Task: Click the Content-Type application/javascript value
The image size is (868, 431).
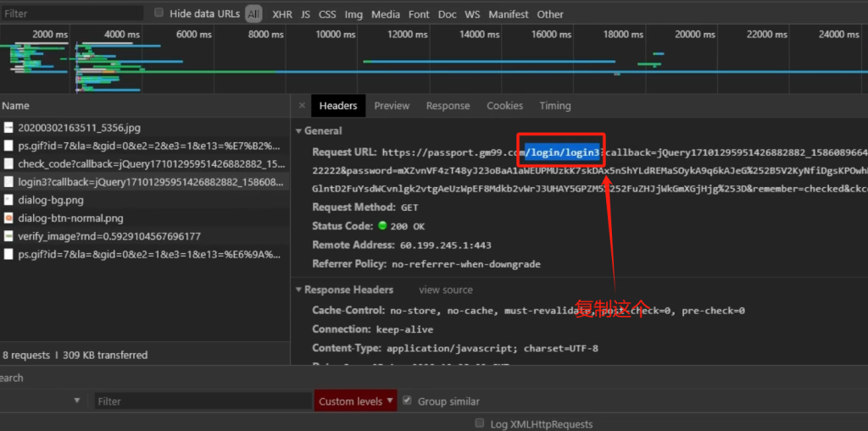Action: pyautogui.click(x=492, y=349)
